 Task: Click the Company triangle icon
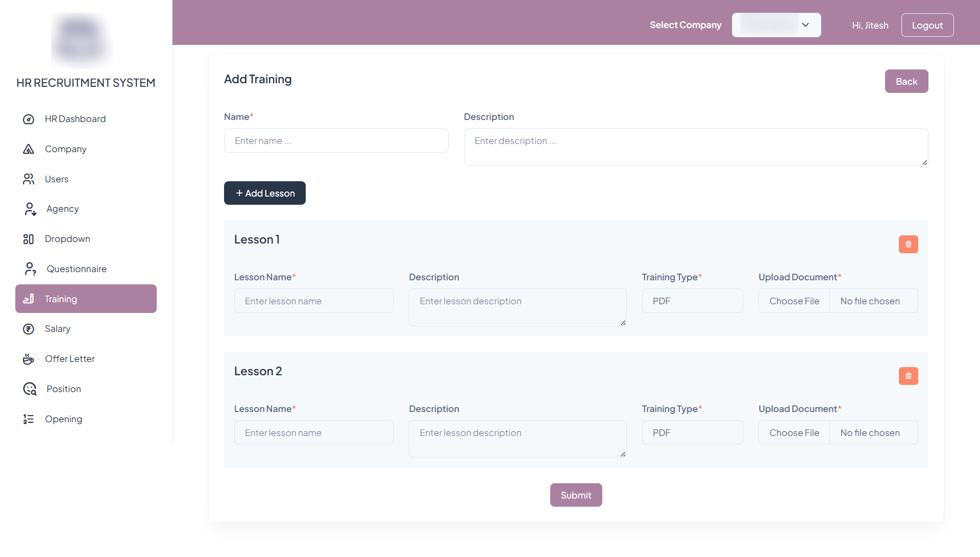pos(29,149)
